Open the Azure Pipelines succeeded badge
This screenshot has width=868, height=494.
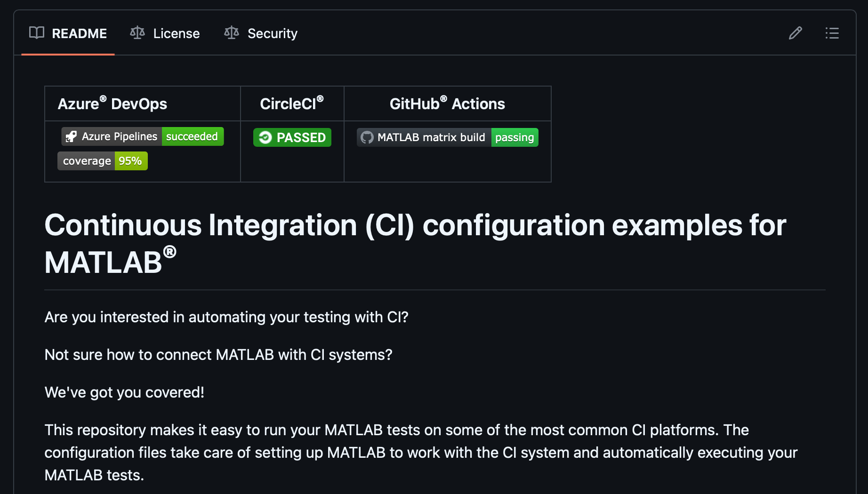142,136
